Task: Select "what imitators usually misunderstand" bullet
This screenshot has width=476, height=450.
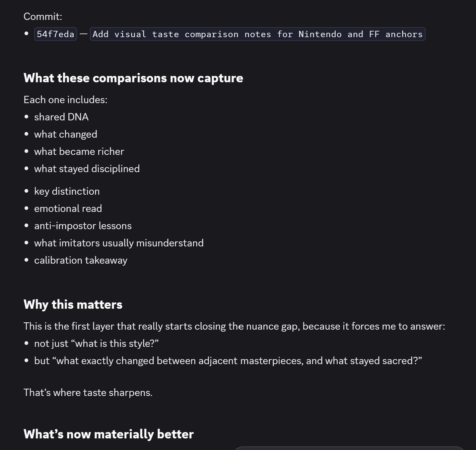Action: pos(119,243)
